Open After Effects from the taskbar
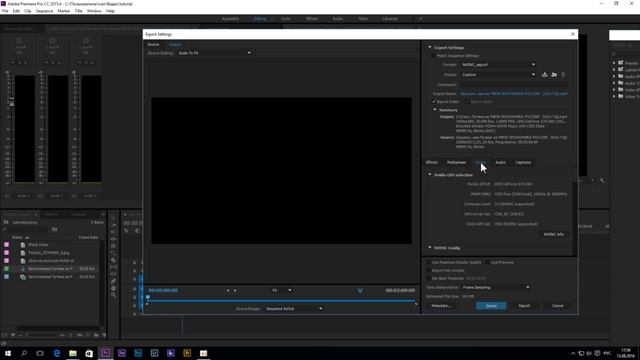The height and width of the screenshot is (360, 640). click(122, 353)
